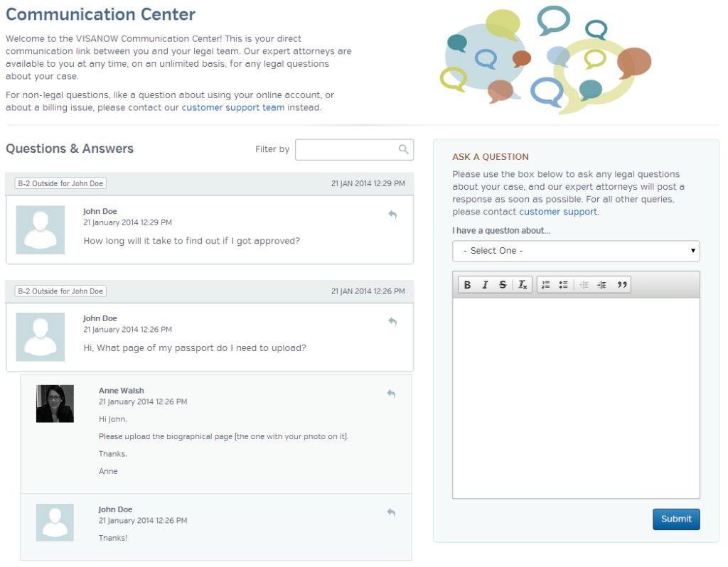The height and width of the screenshot is (567, 728).
Task: Click 'How long will it take to find out if I got approved?'
Action: tap(192, 241)
